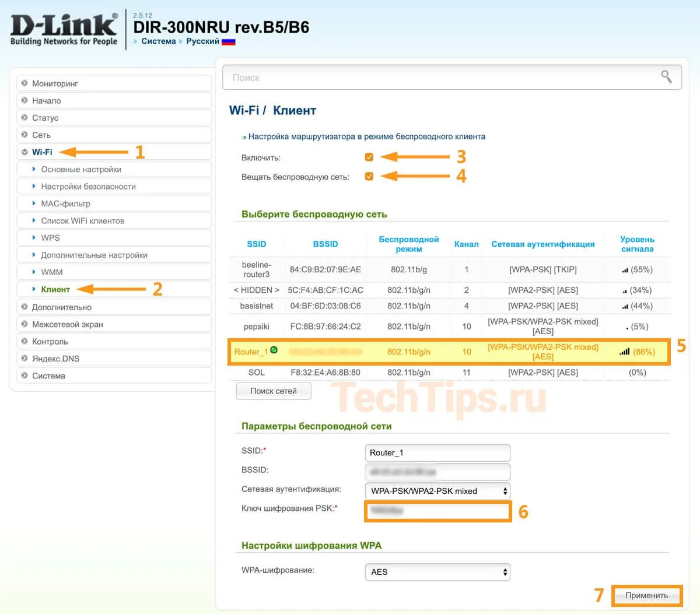The height and width of the screenshot is (614, 700).
Task: Click the bullet icon next to Мониторинг
Action: point(24,83)
